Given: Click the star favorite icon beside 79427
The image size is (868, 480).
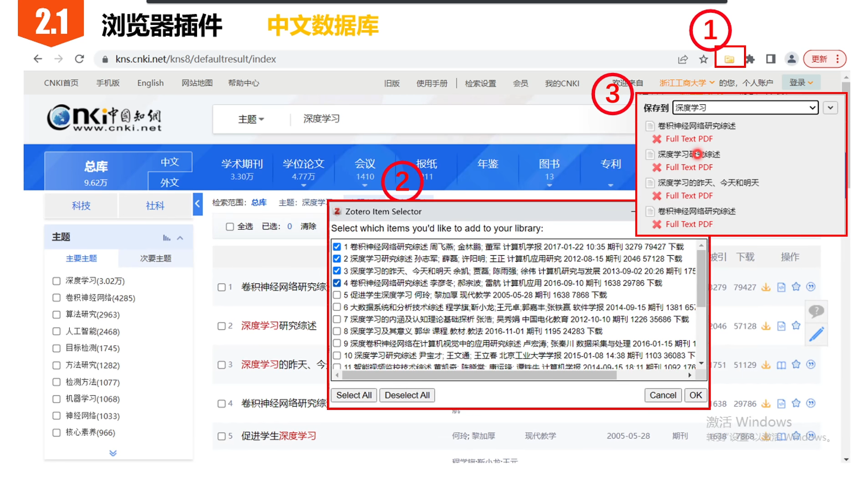Looking at the screenshot, I should (796, 287).
